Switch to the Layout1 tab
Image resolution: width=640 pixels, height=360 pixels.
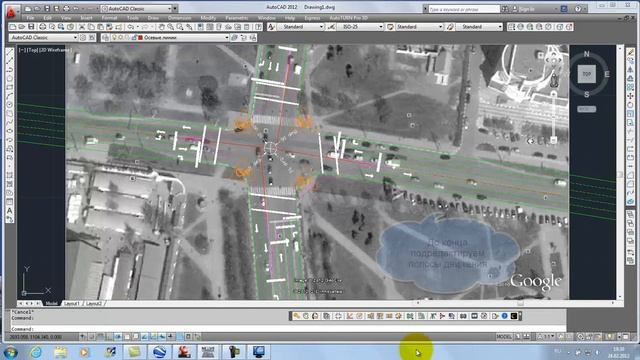click(x=71, y=304)
